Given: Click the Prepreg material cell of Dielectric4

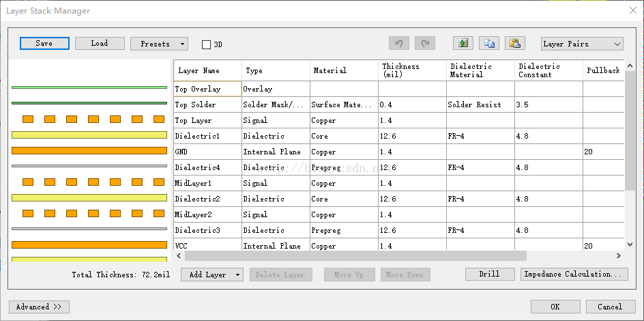Looking at the screenshot, I should tap(345, 167).
